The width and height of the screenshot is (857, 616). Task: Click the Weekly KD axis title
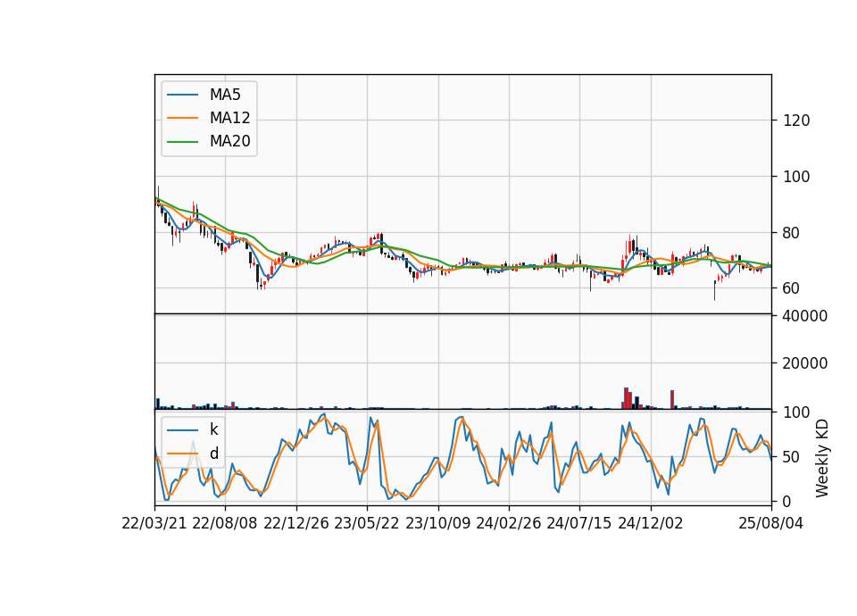821,458
